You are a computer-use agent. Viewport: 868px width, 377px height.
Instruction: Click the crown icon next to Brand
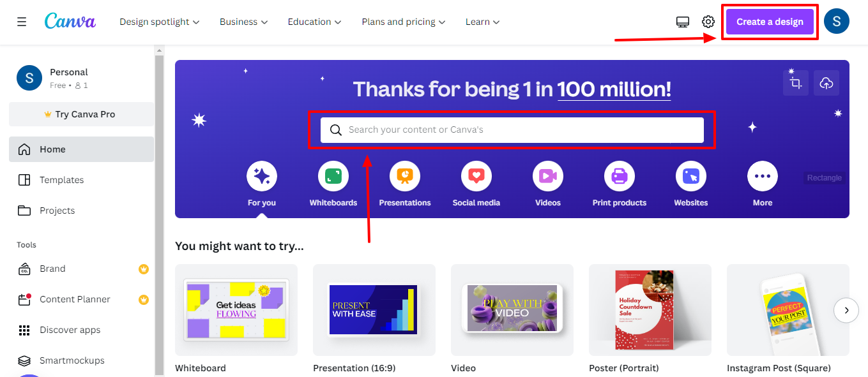144,269
